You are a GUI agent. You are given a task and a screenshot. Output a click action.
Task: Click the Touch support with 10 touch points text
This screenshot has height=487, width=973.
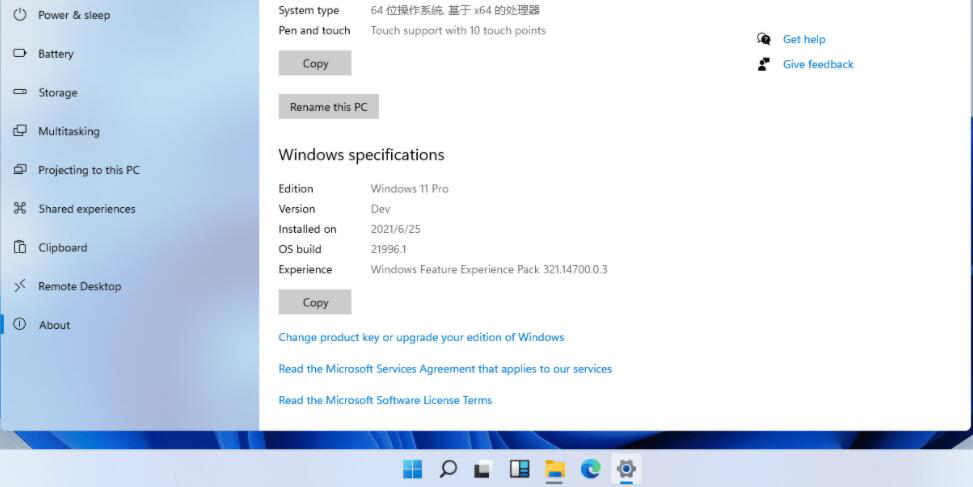click(x=458, y=30)
